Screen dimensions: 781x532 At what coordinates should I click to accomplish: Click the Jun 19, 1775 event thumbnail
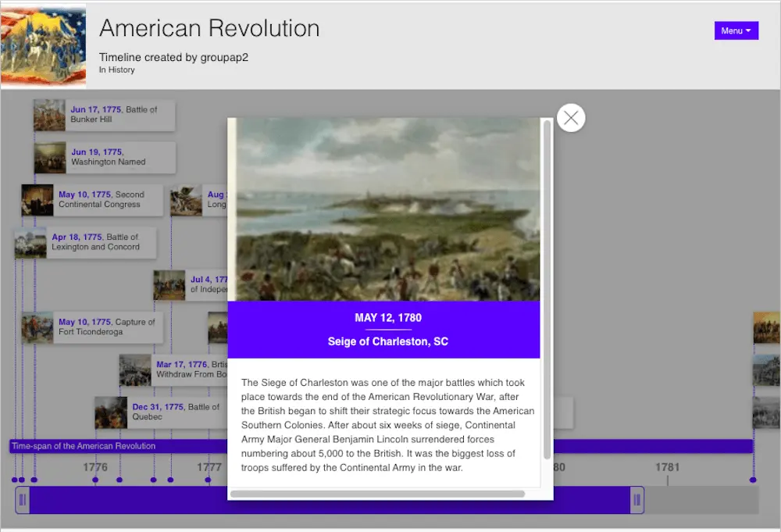[50, 157]
